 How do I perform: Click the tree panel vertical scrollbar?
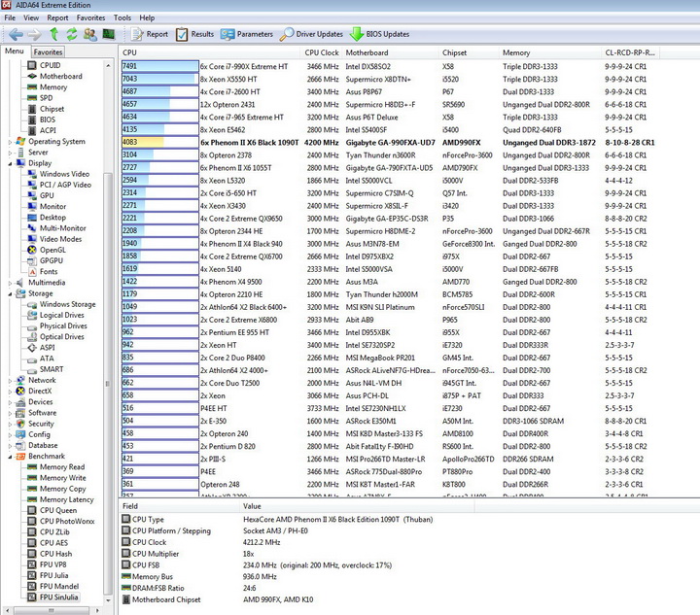(x=108, y=384)
